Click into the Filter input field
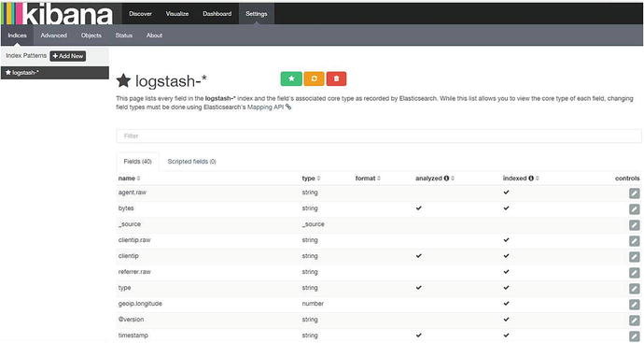This screenshot has height=343, width=644. tap(379, 136)
